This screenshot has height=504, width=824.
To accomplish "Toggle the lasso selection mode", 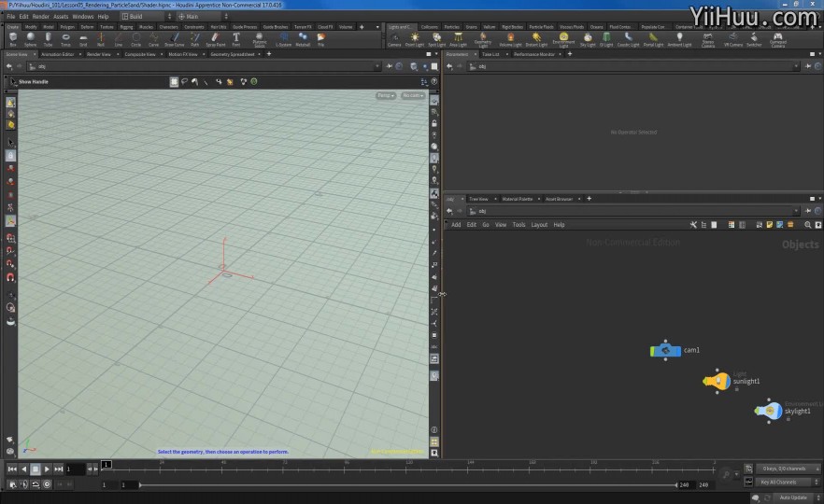I will (x=184, y=81).
